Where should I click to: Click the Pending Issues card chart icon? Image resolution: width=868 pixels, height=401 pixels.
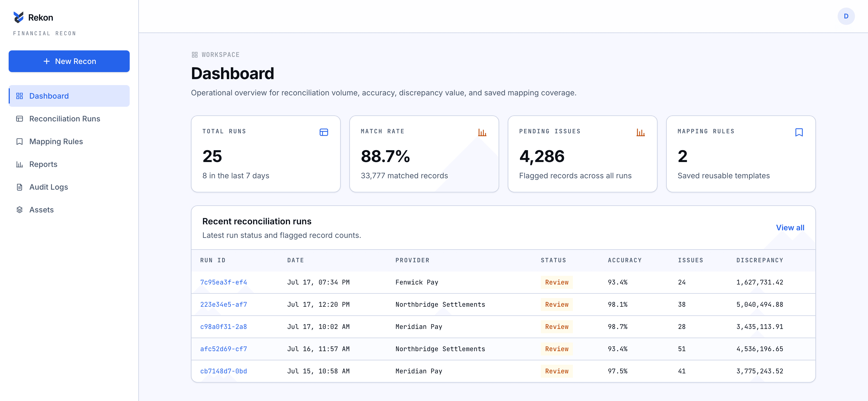[x=640, y=132]
